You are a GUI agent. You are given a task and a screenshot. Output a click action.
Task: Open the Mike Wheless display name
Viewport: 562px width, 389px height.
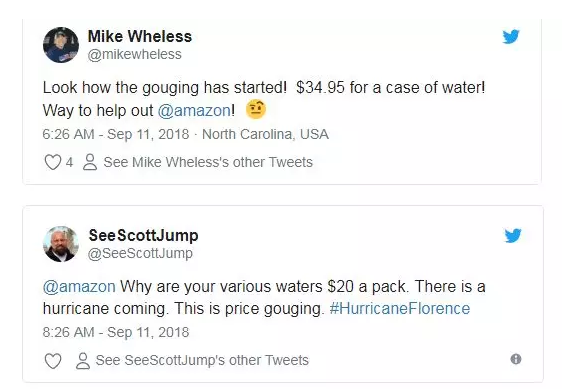(x=140, y=36)
